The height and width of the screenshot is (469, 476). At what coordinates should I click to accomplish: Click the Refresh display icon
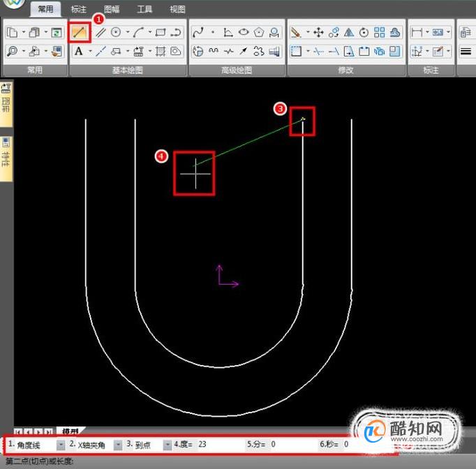pyautogui.click(x=57, y=32)
